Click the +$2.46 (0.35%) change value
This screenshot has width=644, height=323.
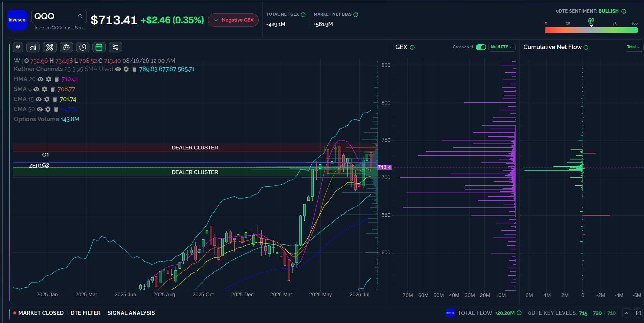click(x=173, y=20)
